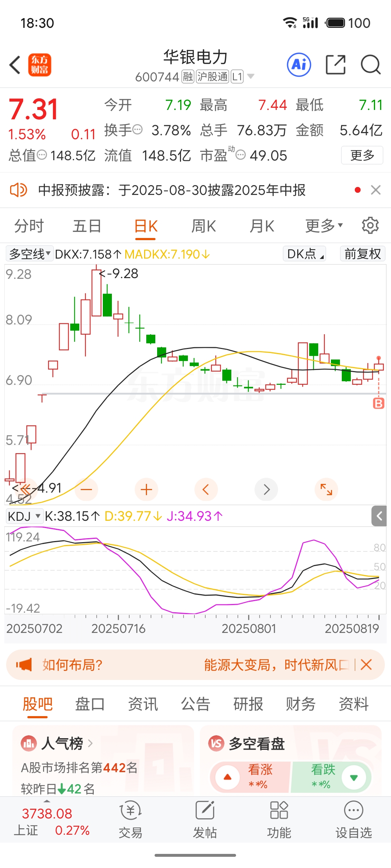Viewport: 391px width, 868px height.
Task: Open 盘口 tab
Action: tap(90, 704)
